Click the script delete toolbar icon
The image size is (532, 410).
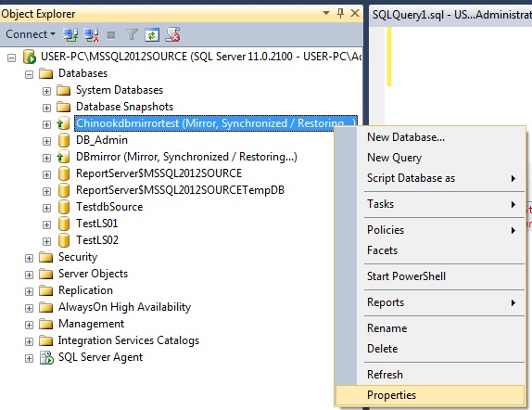pos(172,34)
